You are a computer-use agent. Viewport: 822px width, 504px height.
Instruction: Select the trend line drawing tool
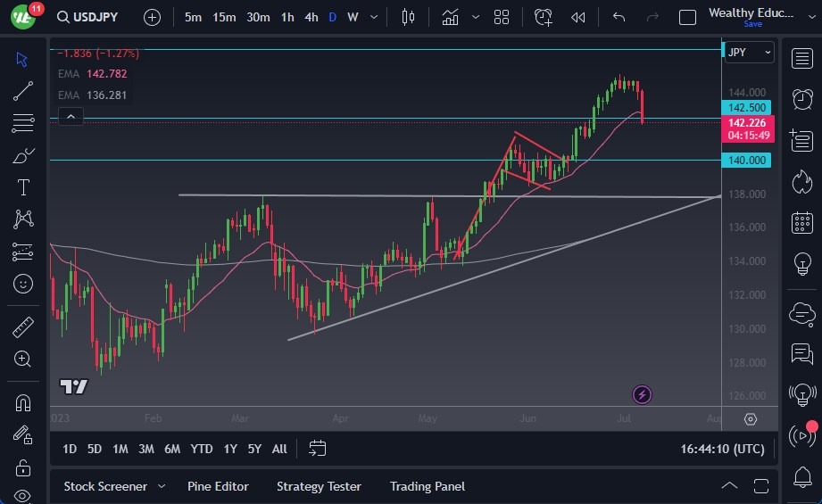[23, 91]
